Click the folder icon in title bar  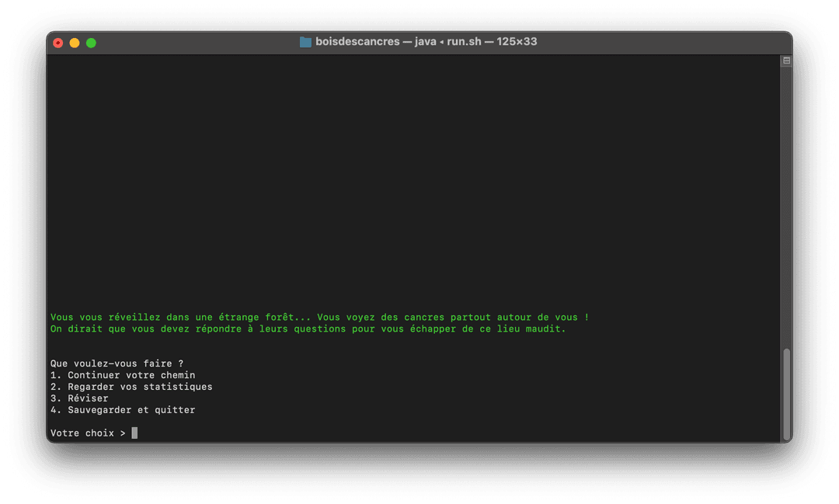[305, 42]
